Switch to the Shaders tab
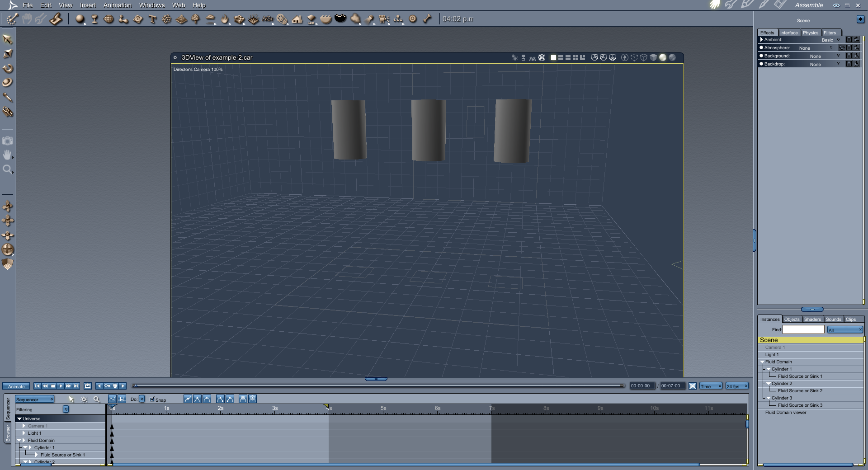The height and width of the screenshot is (470, 868). tap(812, 319)
